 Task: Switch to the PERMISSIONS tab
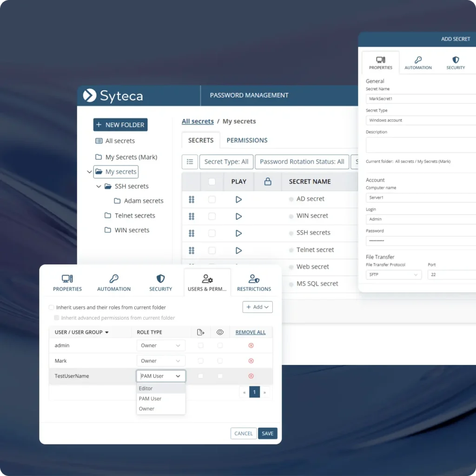point(247,140)
